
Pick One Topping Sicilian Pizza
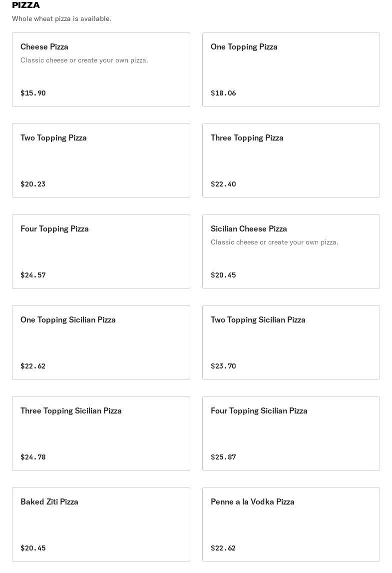(101, 342)
